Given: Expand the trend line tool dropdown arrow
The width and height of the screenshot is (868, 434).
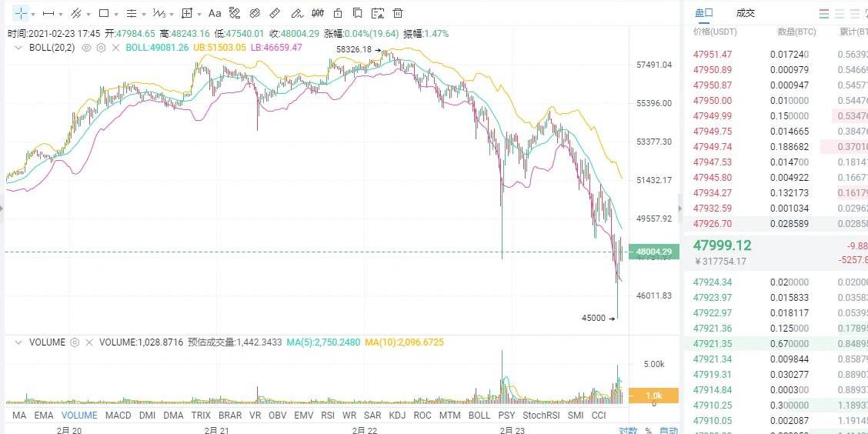Looking at the screenshot, I should pos(61,14).
